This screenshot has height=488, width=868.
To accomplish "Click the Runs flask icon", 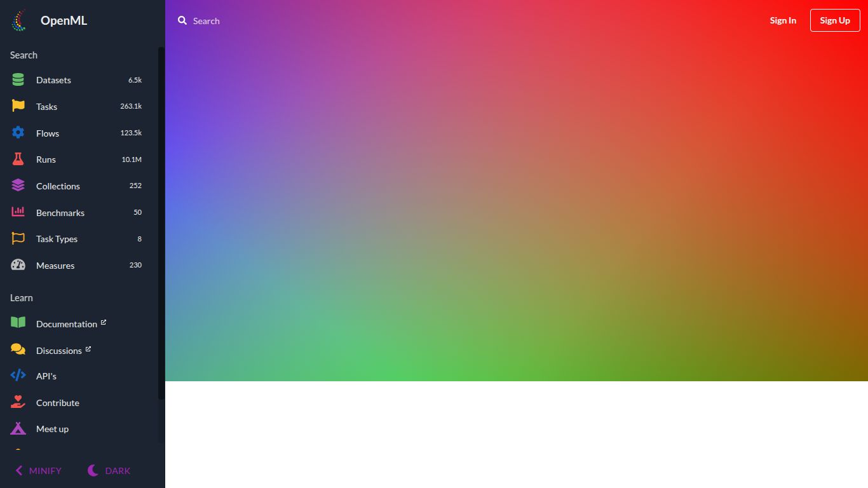I will [x=17, y=159].
